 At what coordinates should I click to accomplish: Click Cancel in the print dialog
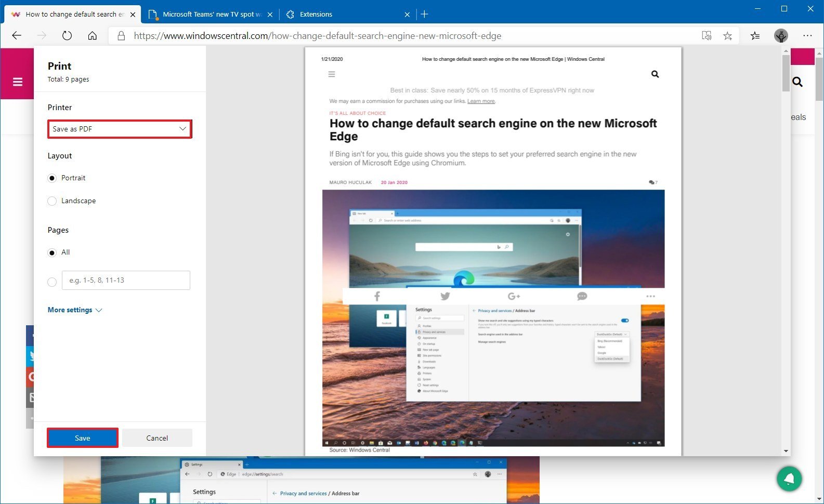point(157,438)
